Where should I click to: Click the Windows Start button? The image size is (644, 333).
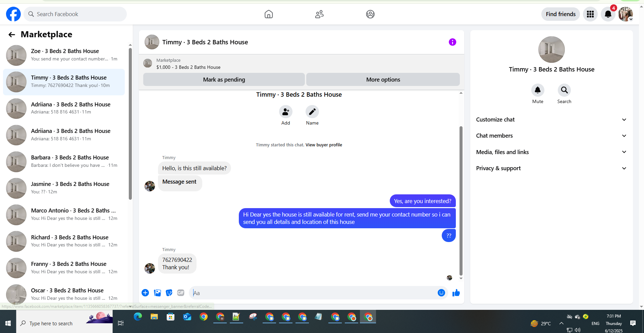click(8, 323)
